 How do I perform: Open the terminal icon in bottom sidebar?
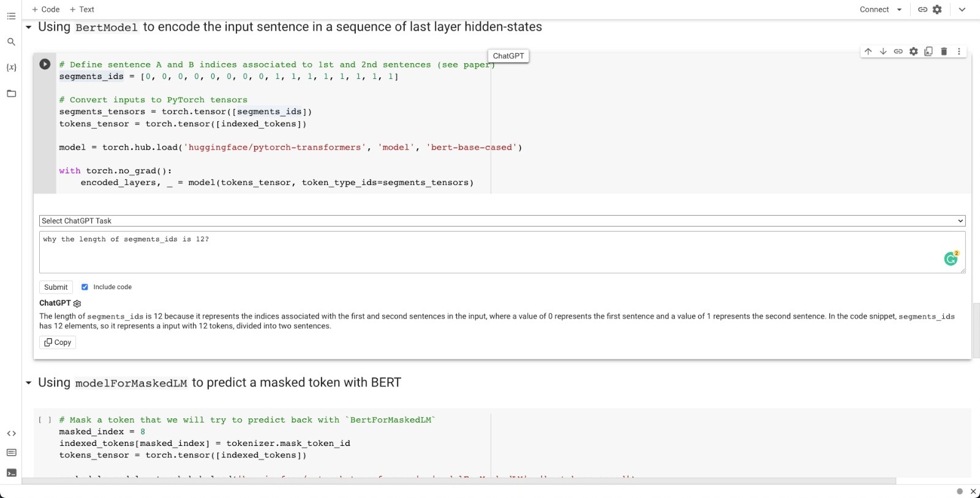tap(11, 472)
